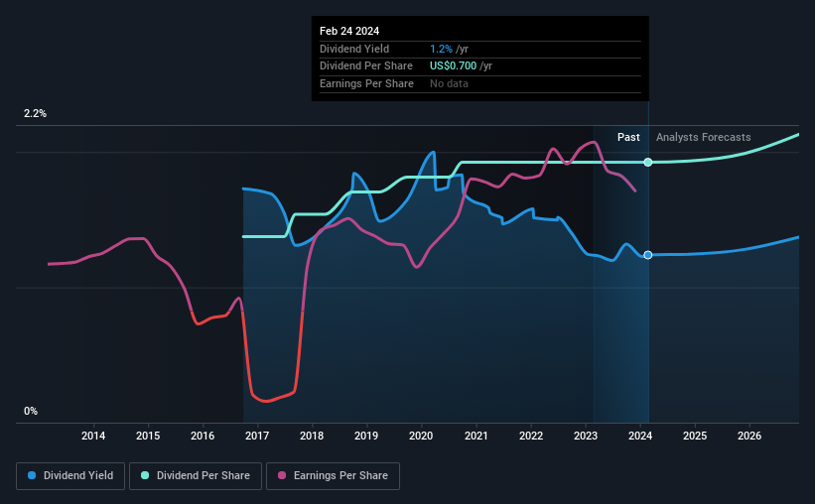Click the Analysts Forecasts label
Screen dimensions: 815x504
703,137
